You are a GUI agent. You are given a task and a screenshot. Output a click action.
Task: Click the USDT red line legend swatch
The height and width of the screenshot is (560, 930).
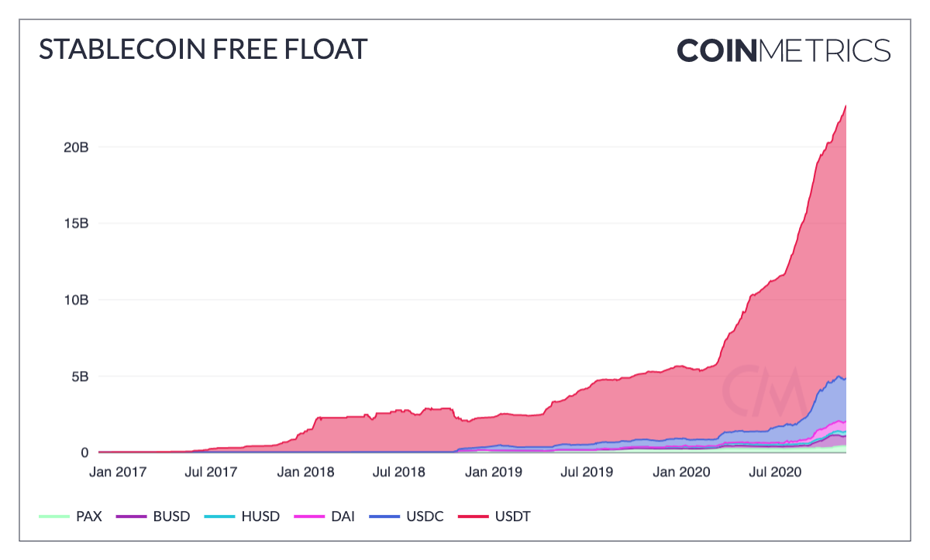[x=472, y=517]
